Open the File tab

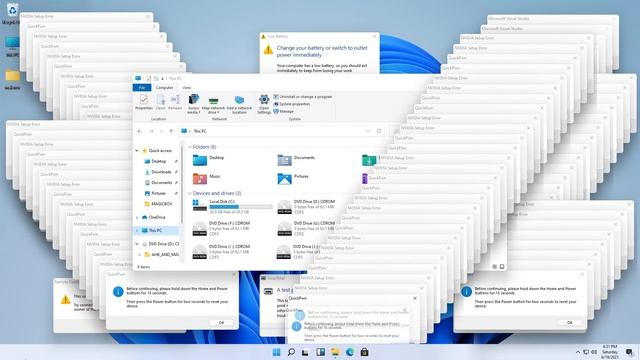coord(142,88)
